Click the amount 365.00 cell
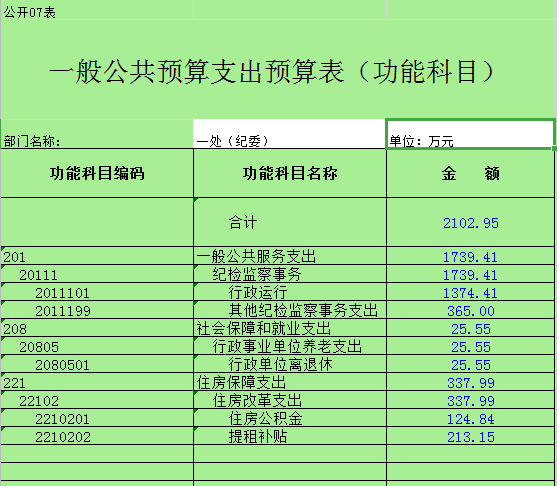The height and width of the screenshot is (486, 557). point(470,310)
